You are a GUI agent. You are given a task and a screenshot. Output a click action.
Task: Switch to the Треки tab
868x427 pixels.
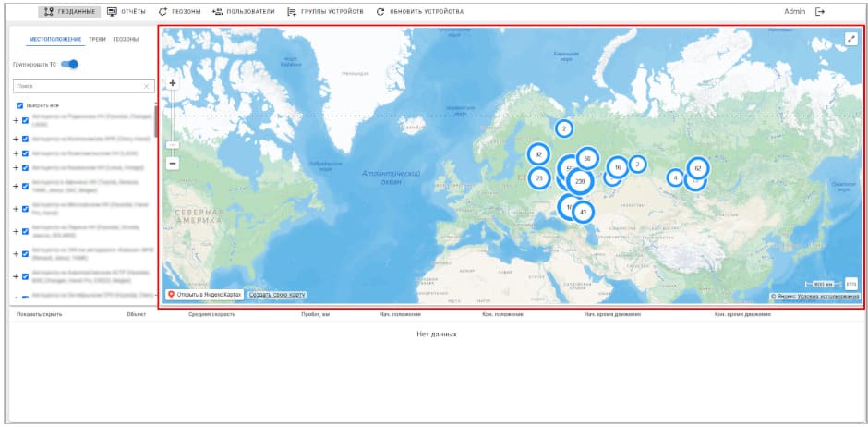(x=97, y=40)
